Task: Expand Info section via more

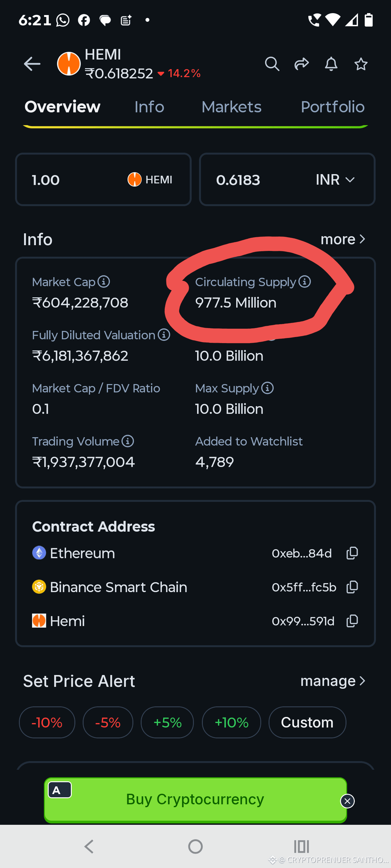Action: [x=343, y=239]
